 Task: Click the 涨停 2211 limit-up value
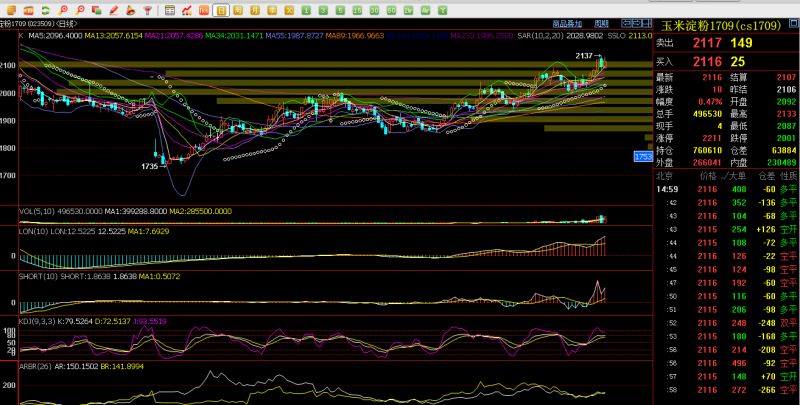(x=713, y=138)
